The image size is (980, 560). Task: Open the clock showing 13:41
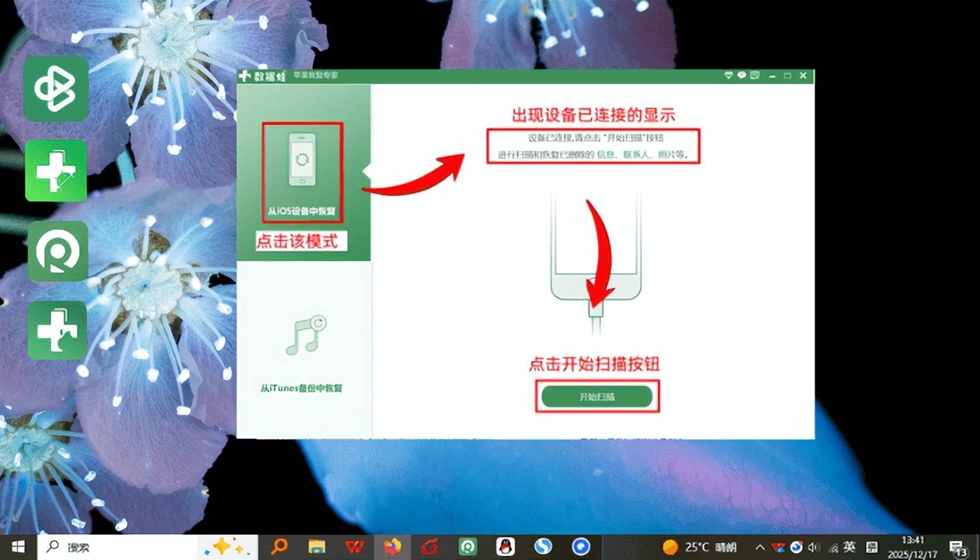pyautogui.click(x=913, y=547)
